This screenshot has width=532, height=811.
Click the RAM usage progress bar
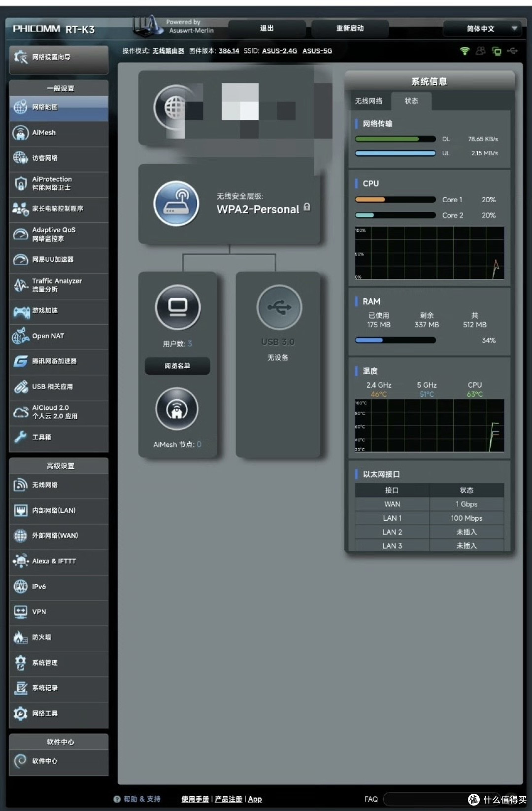(396, 340)
